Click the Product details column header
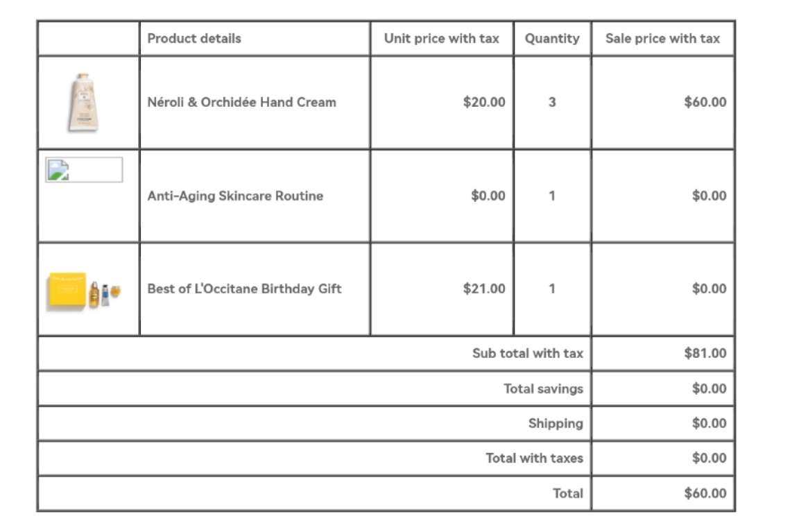The height and width of the screenshot is (532, 790). click(x=194, y=39)
